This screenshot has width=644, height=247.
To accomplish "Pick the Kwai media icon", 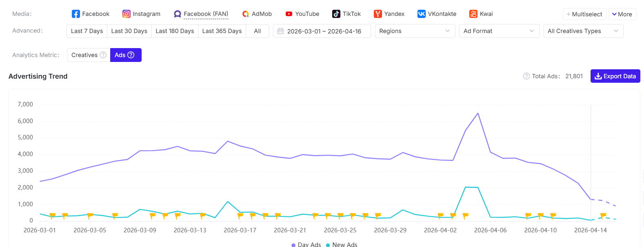I will 473,14.
